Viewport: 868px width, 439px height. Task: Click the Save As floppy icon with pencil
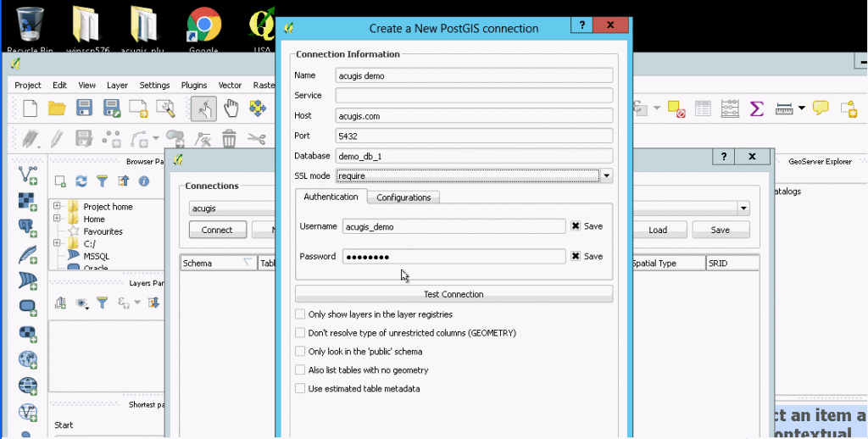pyautogui.click(x=112, y=108)
